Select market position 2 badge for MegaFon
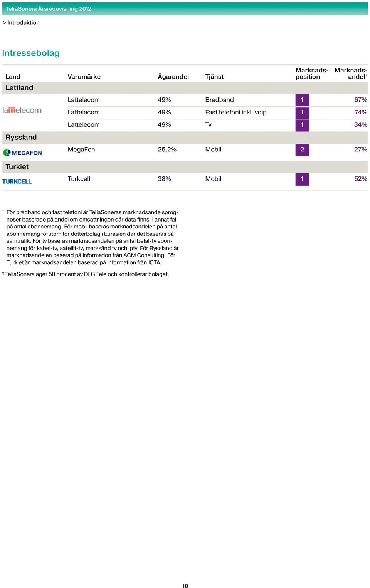 pyautogui.click(x=302, y=150)
